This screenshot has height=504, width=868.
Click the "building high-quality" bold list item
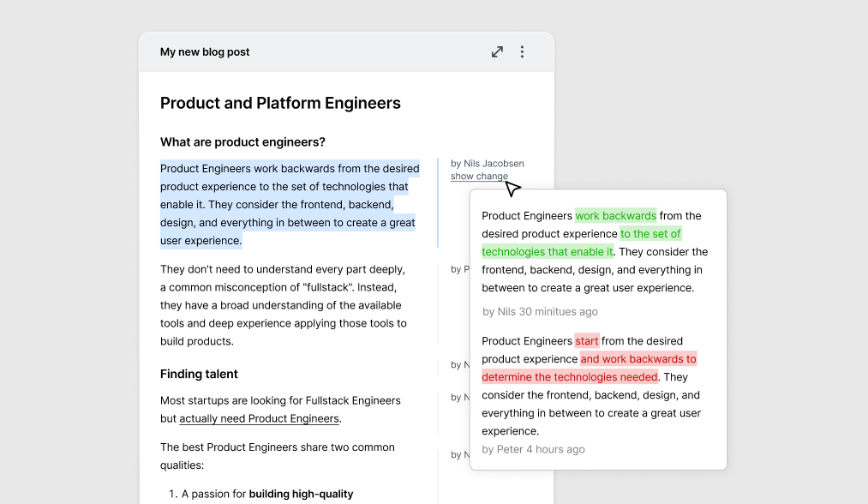301,494
